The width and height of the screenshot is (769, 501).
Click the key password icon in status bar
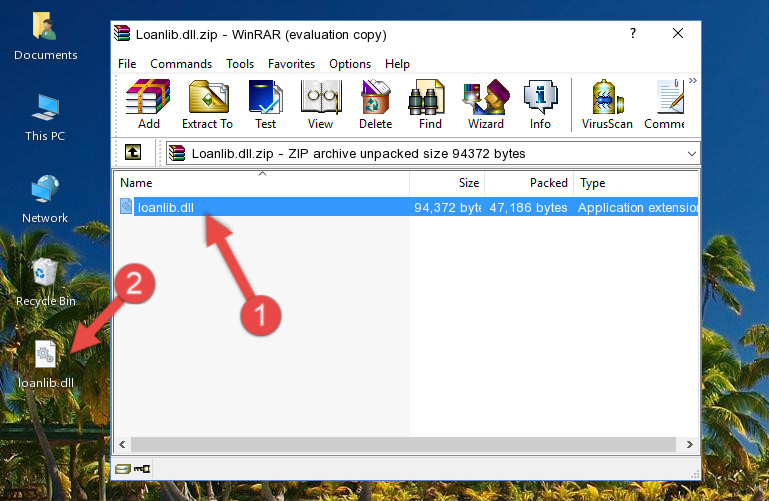pyautogui.click(x=142, y=469)
